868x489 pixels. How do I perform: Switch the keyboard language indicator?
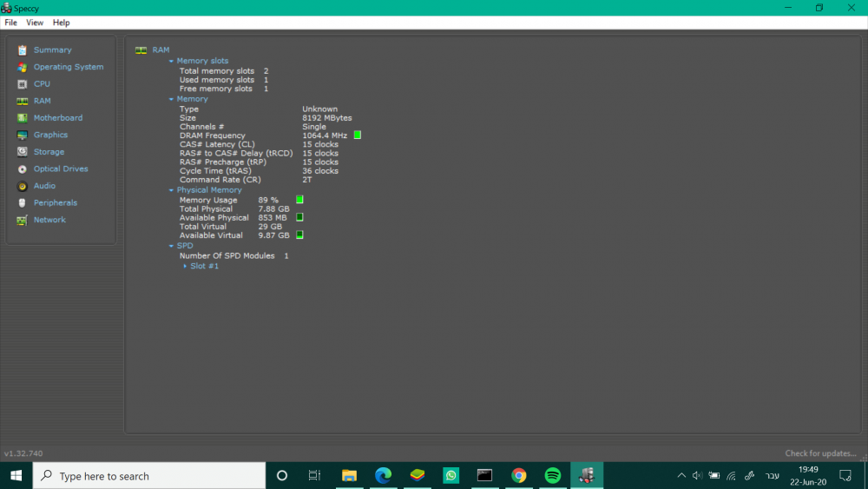773,475
